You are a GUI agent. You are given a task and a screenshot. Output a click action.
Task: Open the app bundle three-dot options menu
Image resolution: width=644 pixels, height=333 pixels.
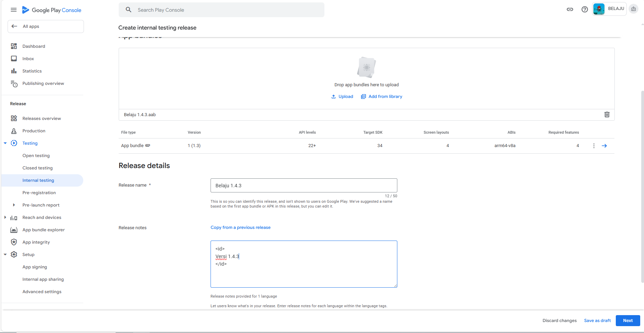click(x=594, y=146)
